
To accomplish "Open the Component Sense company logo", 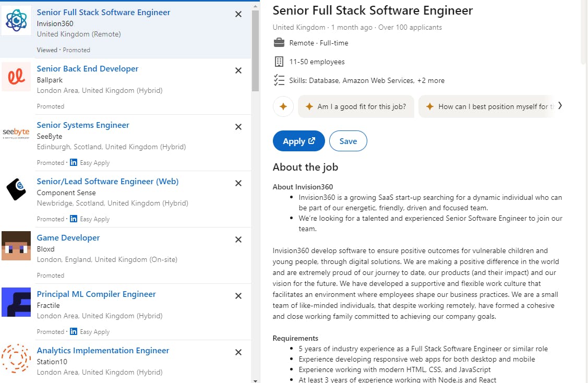I will click(16, 189).
